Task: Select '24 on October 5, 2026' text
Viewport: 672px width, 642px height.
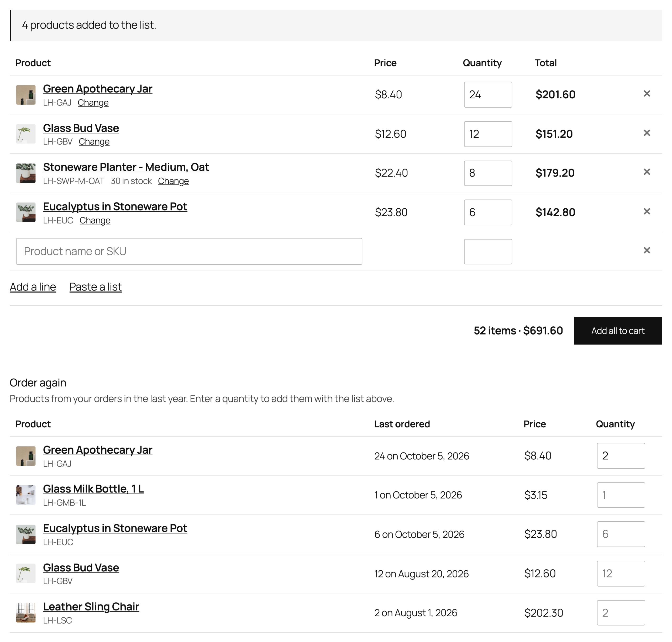Action: click(x=422, y=456)
